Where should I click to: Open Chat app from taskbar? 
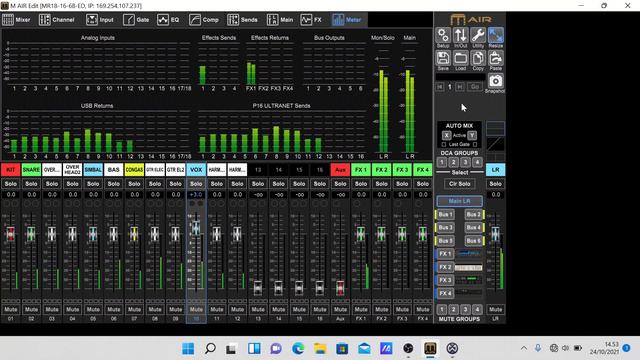[276, 348]
